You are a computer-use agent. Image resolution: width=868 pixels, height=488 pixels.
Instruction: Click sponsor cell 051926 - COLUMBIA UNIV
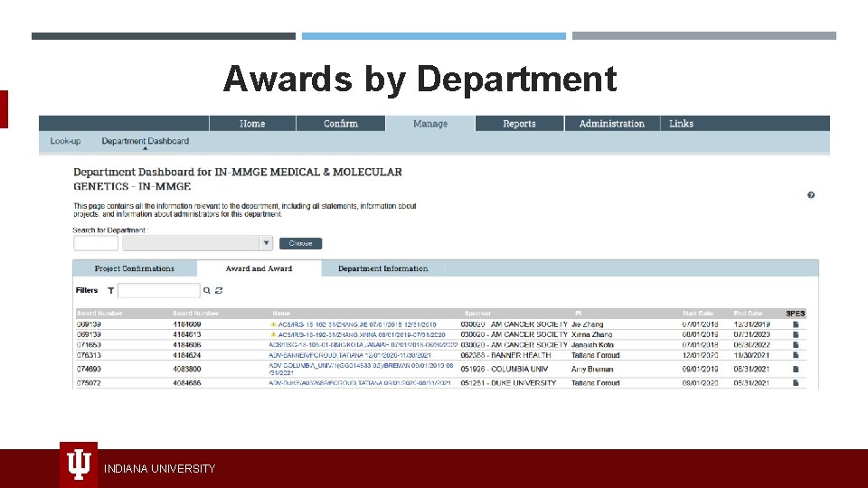505,369
